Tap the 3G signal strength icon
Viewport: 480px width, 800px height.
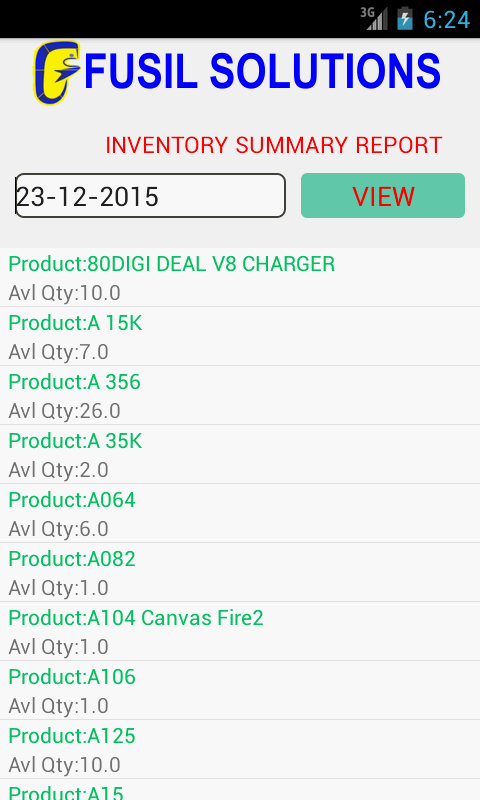[374, 19]
